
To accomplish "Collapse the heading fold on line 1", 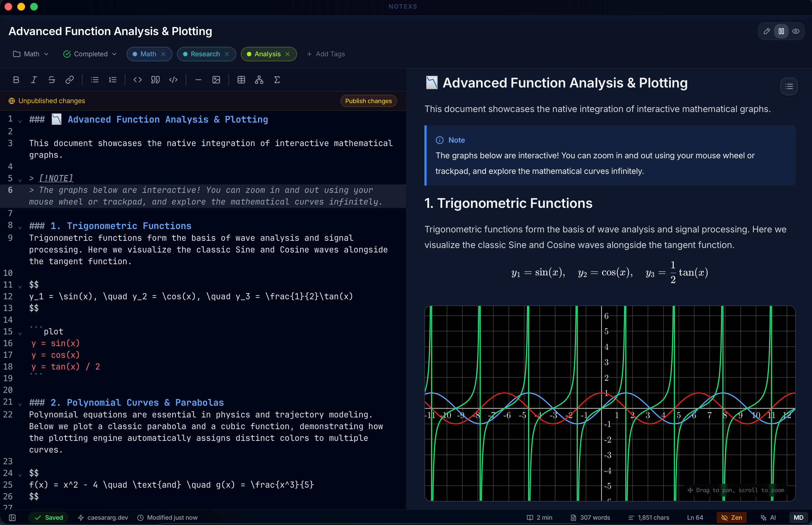I will click(20, 121).
